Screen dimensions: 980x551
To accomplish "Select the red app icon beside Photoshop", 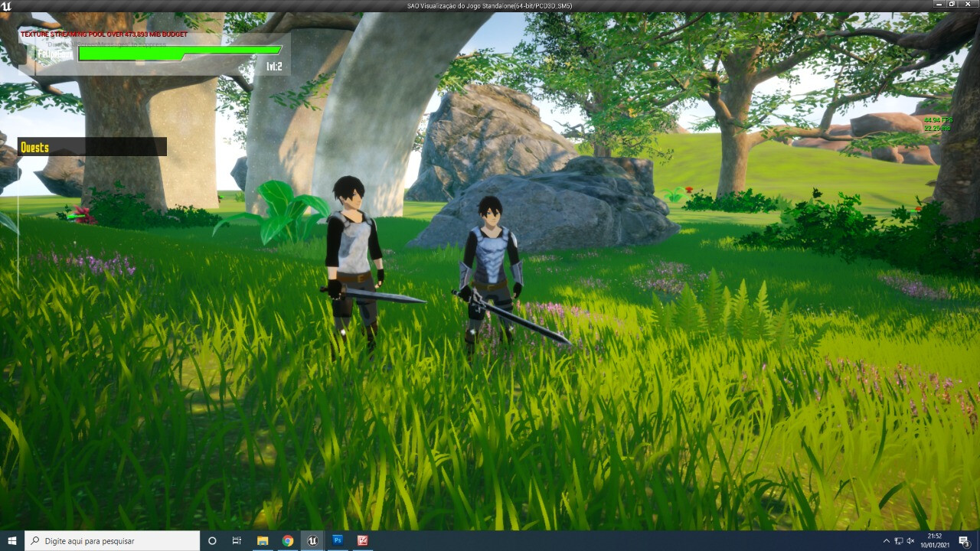I will [x=361, y=541].
